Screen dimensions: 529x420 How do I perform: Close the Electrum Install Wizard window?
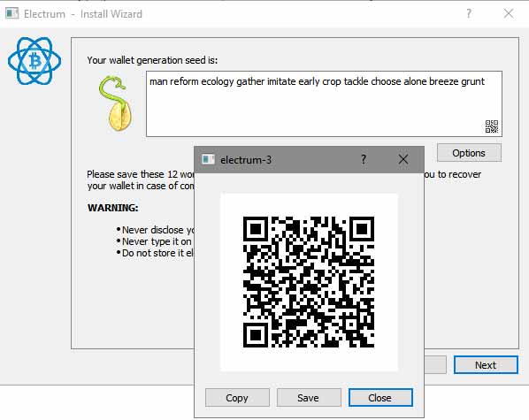(x=509, y=13)
